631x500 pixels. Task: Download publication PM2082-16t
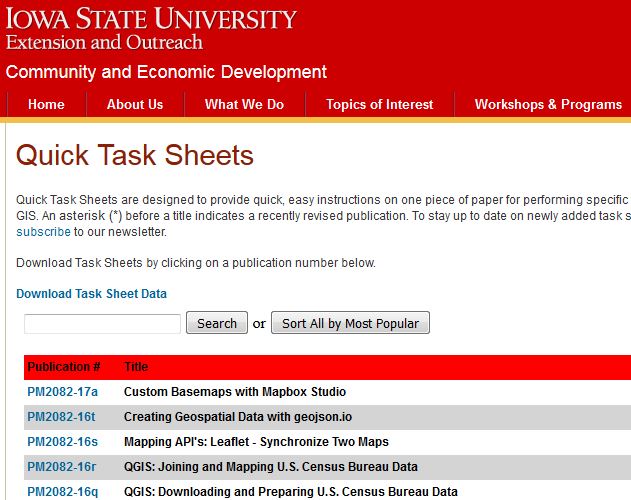[x=61, y=417]
